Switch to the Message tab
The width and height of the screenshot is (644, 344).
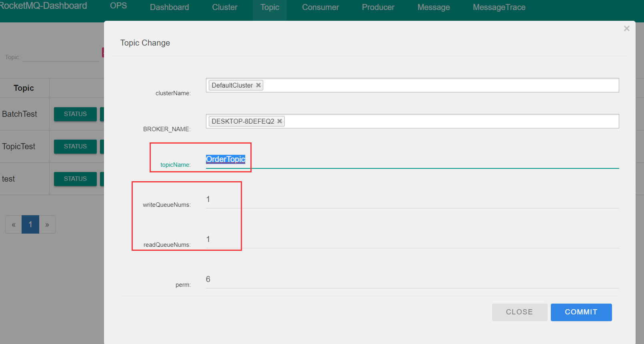[x=434, y=8]
